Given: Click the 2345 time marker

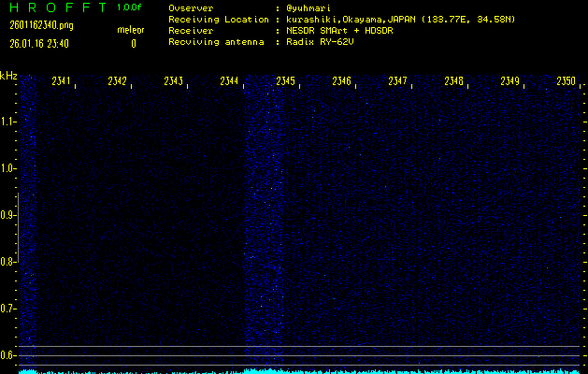Looking at the screenshot, I should [x=286, y=81].
